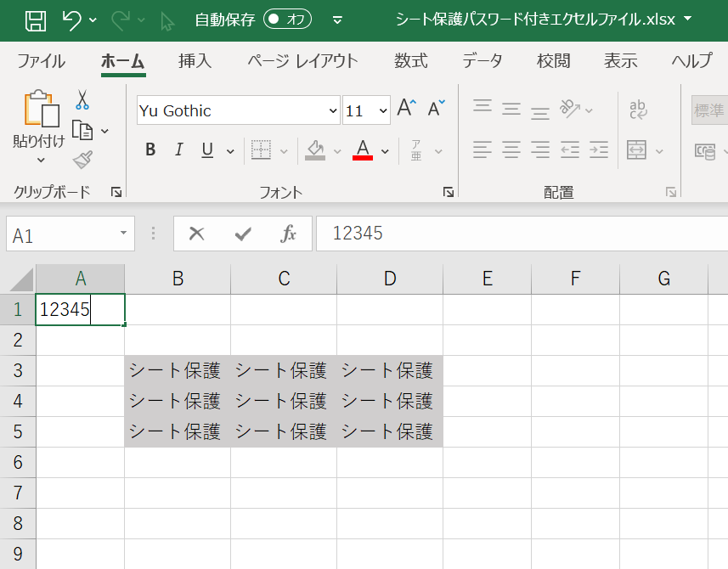Open file name dropdown in title bar
The height and width of the screenshot is (569, 728).
[687, 19]
